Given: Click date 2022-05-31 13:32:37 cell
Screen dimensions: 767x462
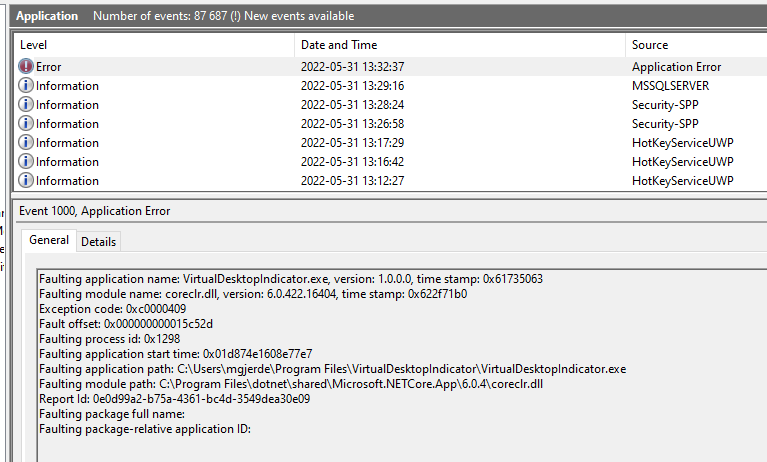Looking at the screenshot, I should click(352, 67).
